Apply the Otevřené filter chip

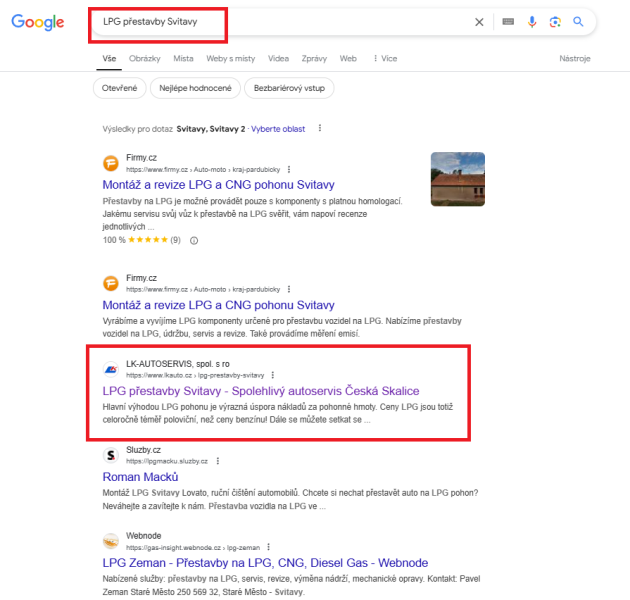[119, 88]
